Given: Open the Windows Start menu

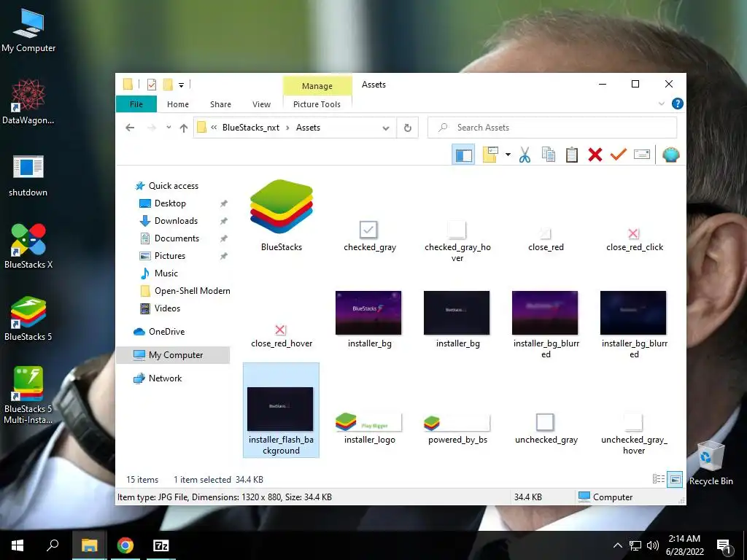Looking at the screenshot, I should pos(18,545).
